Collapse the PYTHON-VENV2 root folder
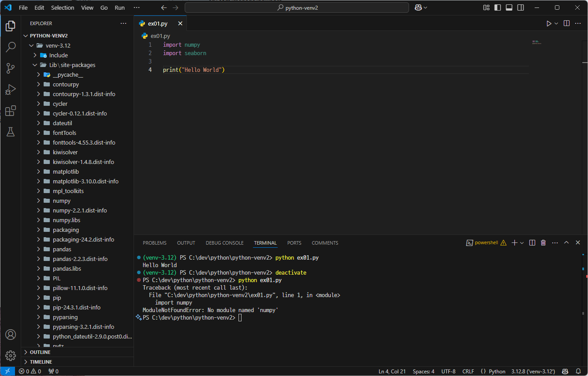The height and width of the screenshot is (376, 588). pos(77,36)
